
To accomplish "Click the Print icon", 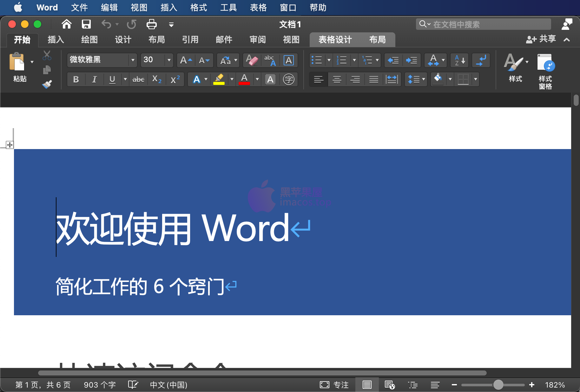I will [151, 24].
